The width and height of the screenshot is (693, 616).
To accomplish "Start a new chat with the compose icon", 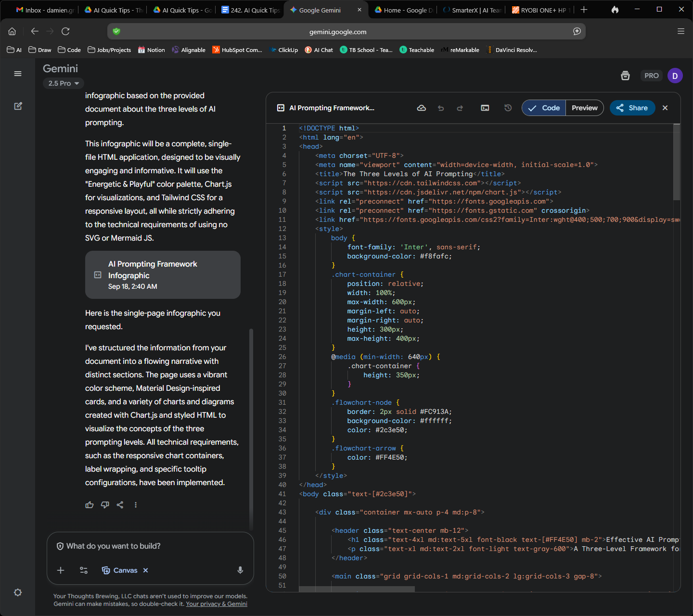I will pyautogui.click(x=18, y=106).
